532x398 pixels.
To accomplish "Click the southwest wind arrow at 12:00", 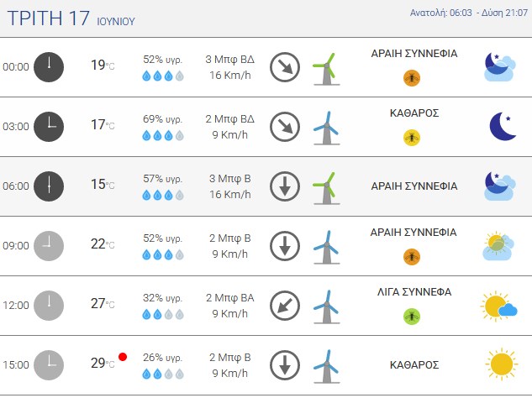I will pyautogui.click(x=285, y=306).
